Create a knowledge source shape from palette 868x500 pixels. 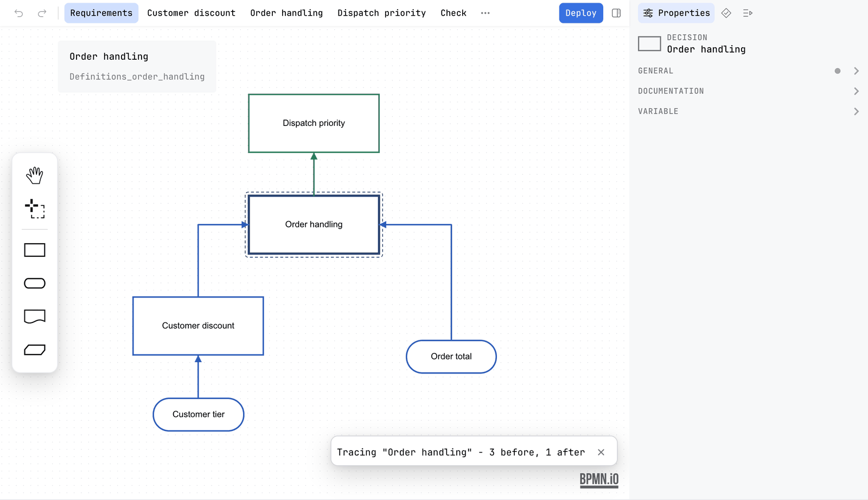[x=35, y=317]
